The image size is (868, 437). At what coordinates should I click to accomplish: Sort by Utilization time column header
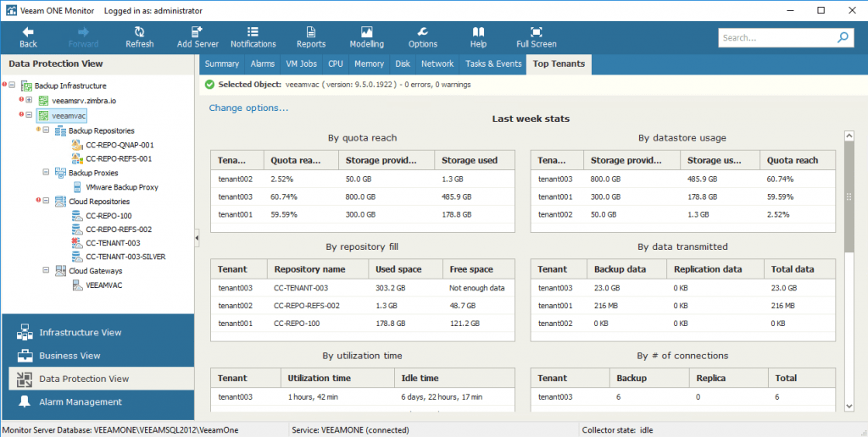[x=337, y=379]
